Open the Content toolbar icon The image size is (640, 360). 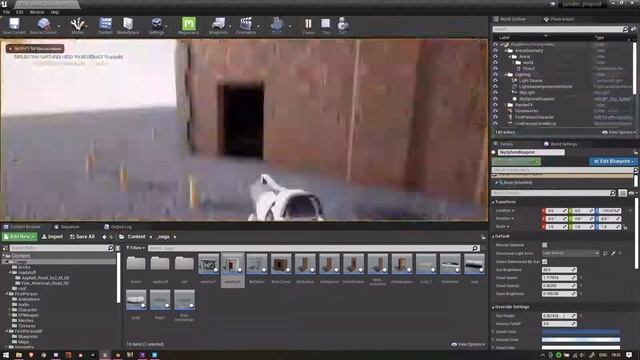(x=105, y=24)
